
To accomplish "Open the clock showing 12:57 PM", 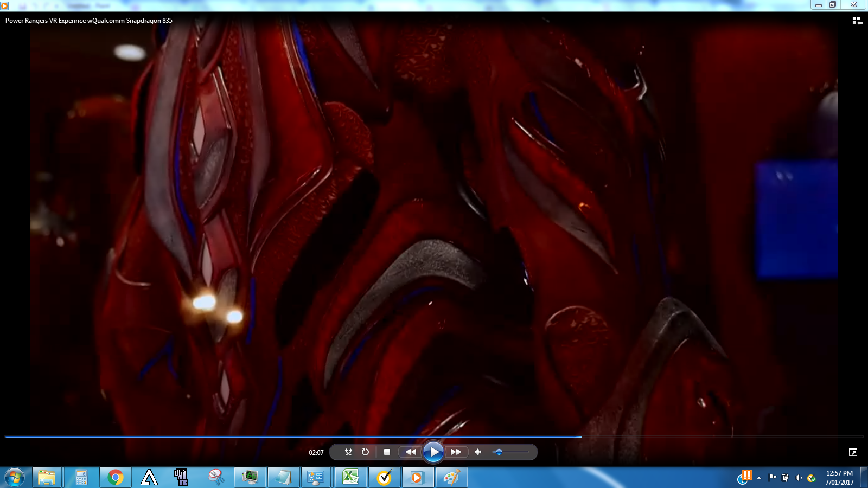I will (x=839, y=478).
